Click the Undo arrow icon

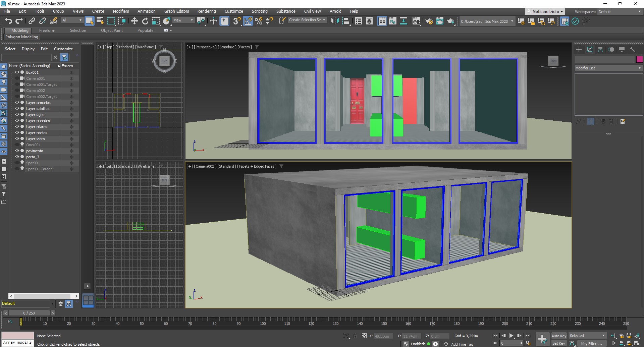[8, 21]
